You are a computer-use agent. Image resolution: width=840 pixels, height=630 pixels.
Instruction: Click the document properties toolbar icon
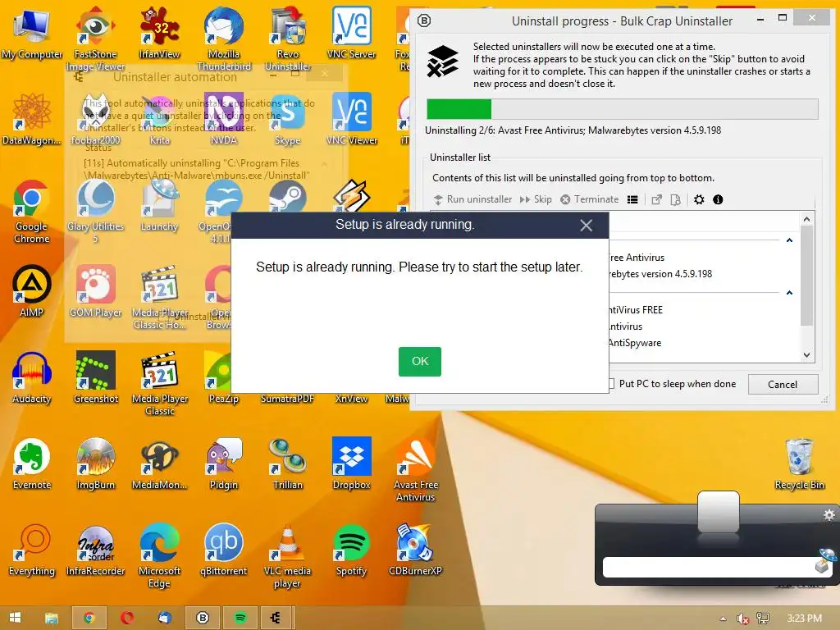pyautogui.click(x=676, y=200)
